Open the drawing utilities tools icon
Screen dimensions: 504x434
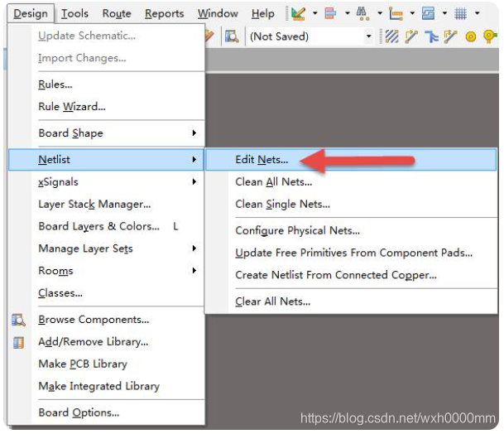click(x=298, y=13)
